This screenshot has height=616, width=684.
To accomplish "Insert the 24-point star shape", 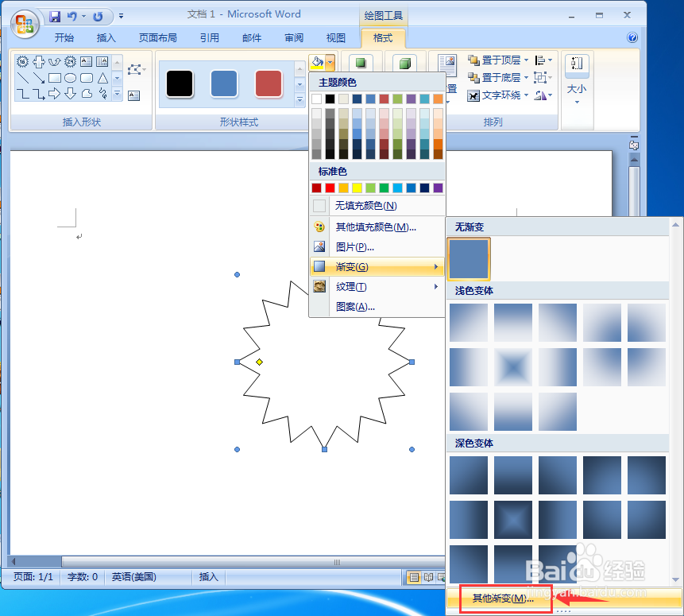I will coord(70,61).
